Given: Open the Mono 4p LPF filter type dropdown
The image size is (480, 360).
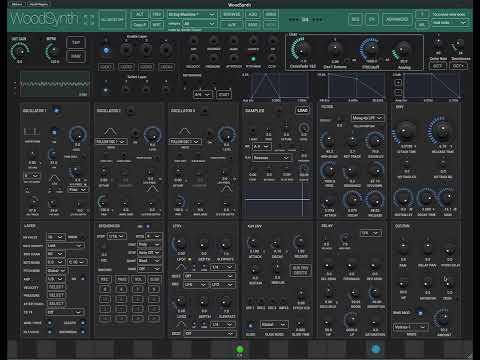Looking at the screenshot, I should pyautogui.click(x=368, y=118).
